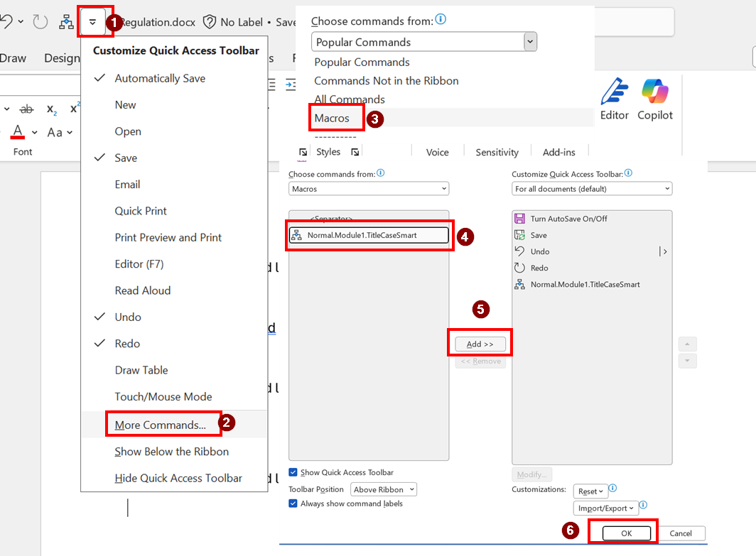This screenshot has width=756, height=556.
Task: Uncheck Show Quick Access Toolbar checkbox
Action: click(293, 472)
